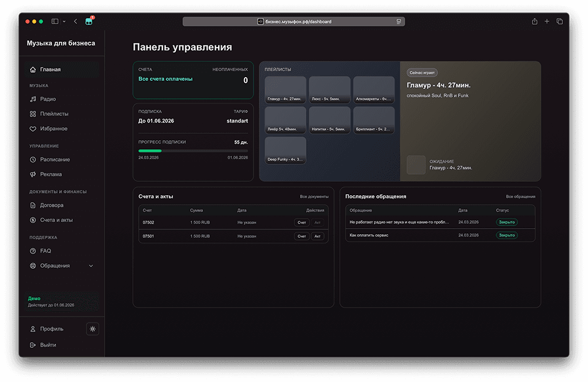Screen dimensions: 588x382
Task: Click the Radio music note icon
Action: click(34, 99)
